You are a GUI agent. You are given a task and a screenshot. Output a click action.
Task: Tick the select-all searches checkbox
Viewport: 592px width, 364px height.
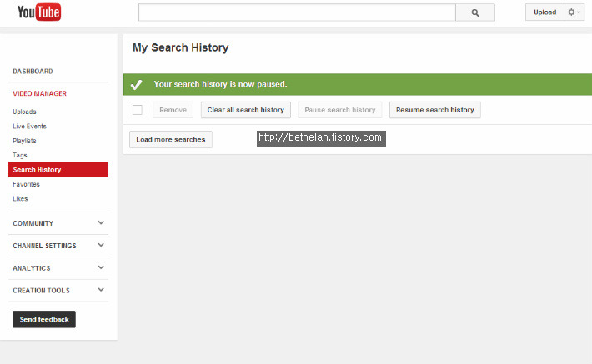tap(138, 110)
